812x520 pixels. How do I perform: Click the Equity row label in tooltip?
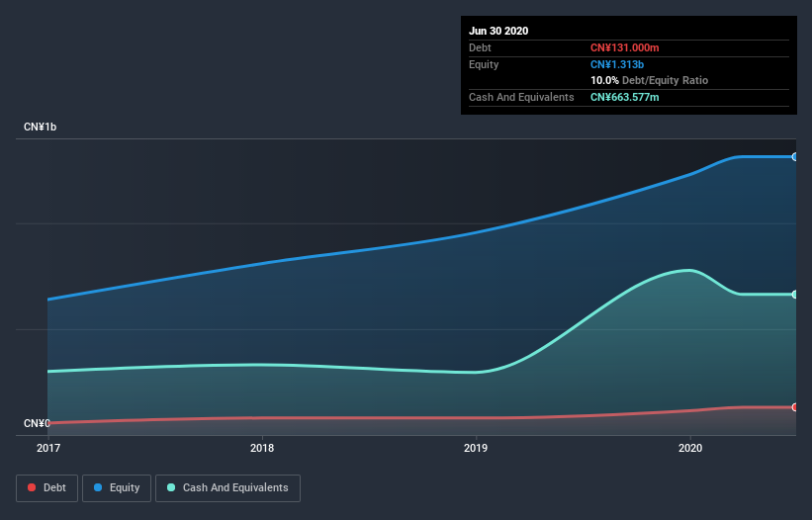point(484,64)
